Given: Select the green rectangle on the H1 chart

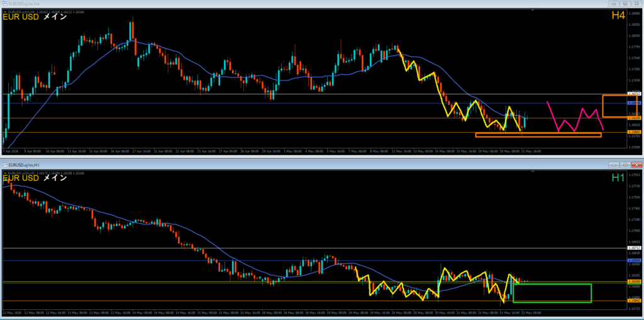Looking at the screenshot, I should pos(552,293).
